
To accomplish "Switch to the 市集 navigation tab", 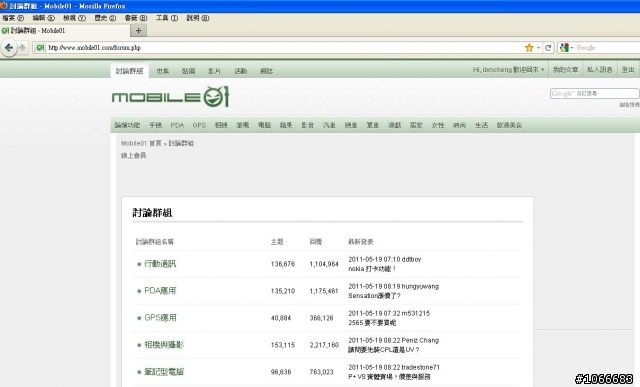I will (x=162, y=71).
